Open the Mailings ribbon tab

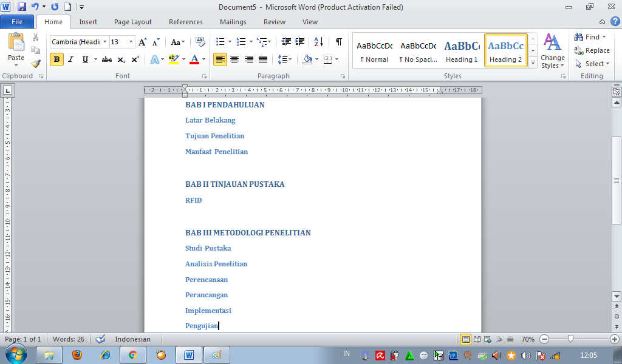coord(233,22)
